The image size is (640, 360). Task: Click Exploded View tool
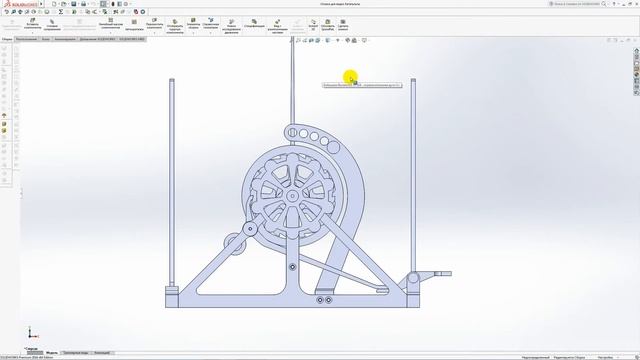pos(278,26)
